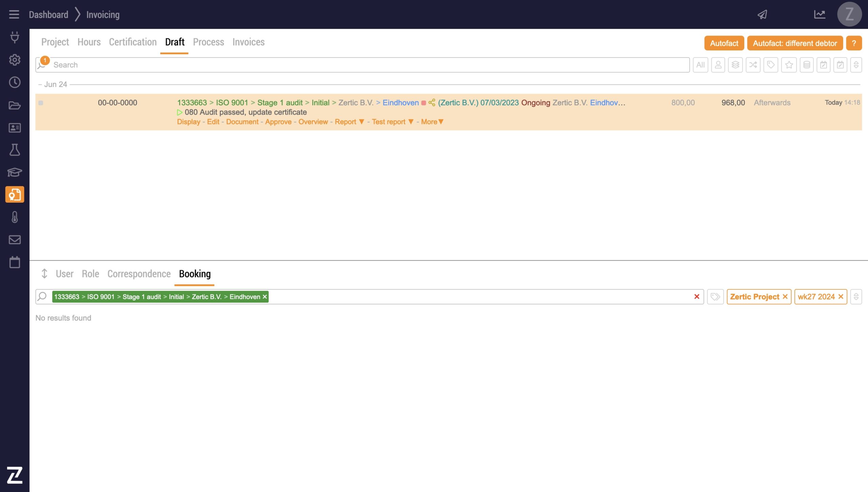Toggle the All filter button
The width and height of the screenshot is (868, 492).
700,65
